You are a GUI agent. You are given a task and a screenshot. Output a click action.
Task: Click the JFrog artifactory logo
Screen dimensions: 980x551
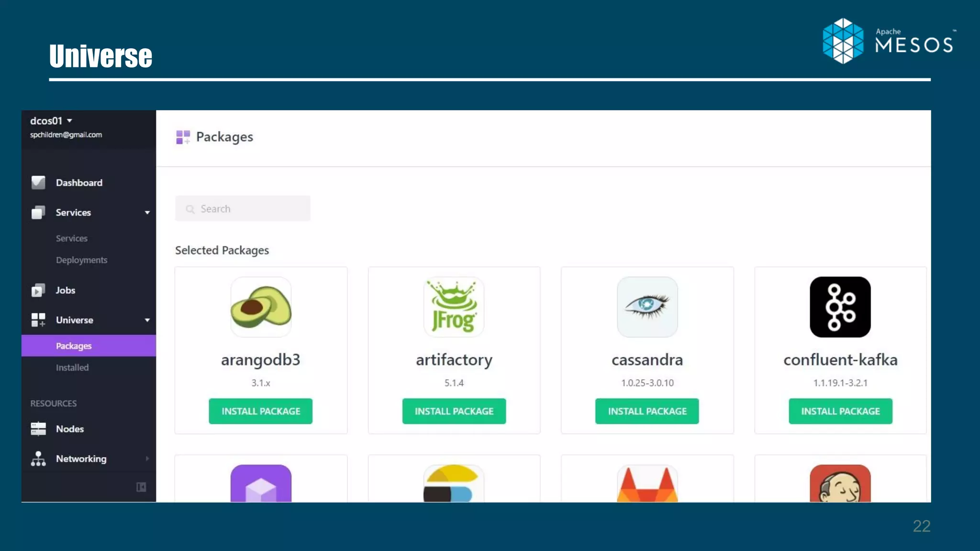click(x=454, y=307)
